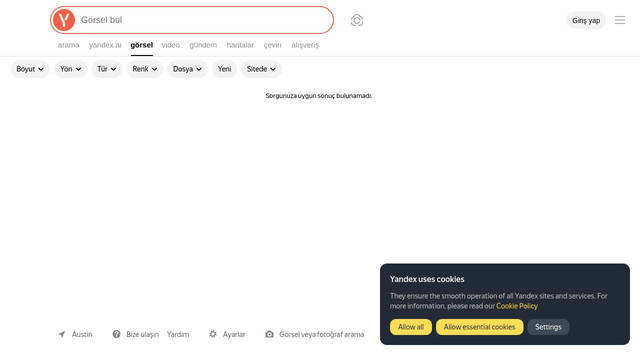This screenshot has height=360, width=640.
Task: Switch to the arama tab
Action: 69,45
